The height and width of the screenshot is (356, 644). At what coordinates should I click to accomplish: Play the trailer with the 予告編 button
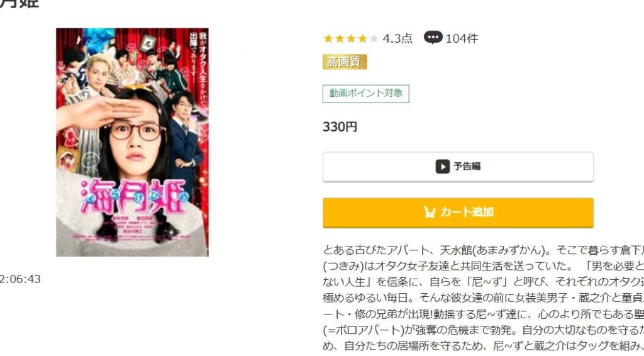pyautogui.click(x=458, y=167)
